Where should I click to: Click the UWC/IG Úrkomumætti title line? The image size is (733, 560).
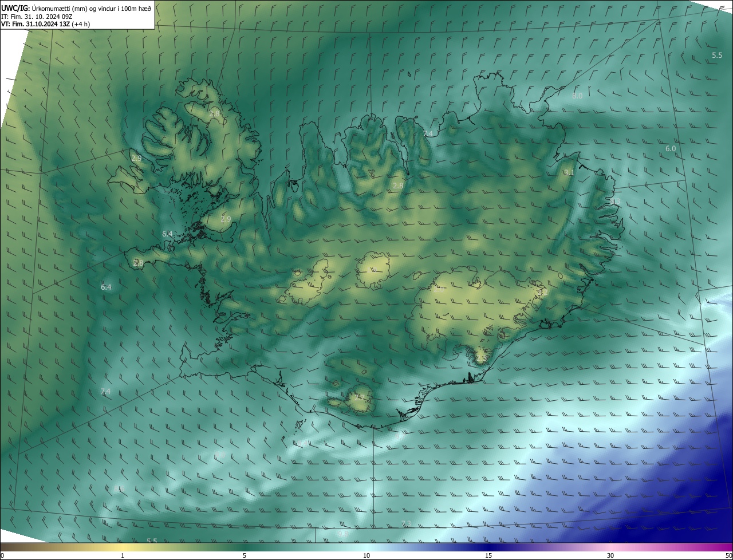[x=76, y=7]
